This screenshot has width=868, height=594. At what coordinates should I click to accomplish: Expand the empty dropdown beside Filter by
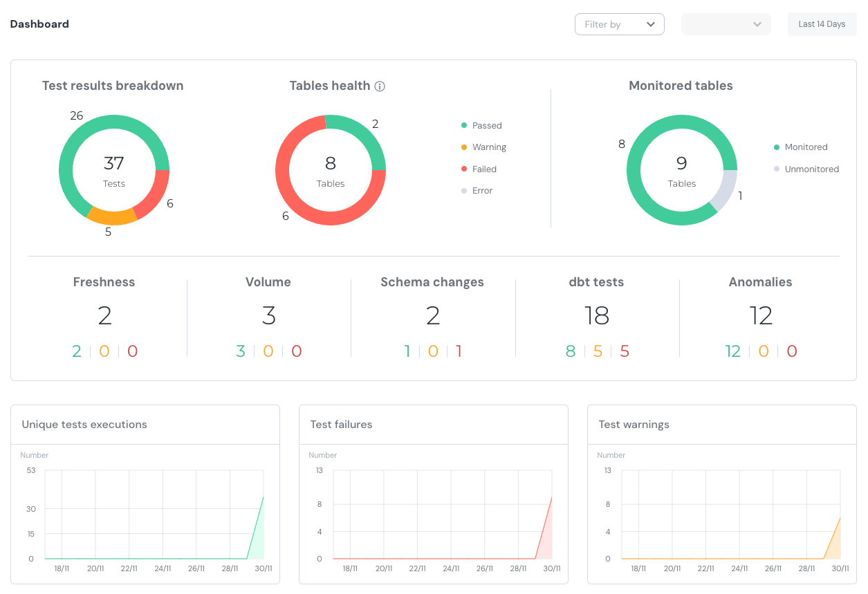(x=726, y=24)
